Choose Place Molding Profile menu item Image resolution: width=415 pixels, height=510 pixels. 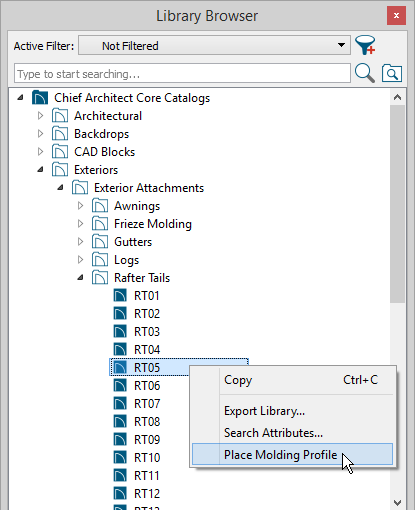[293, 454]
